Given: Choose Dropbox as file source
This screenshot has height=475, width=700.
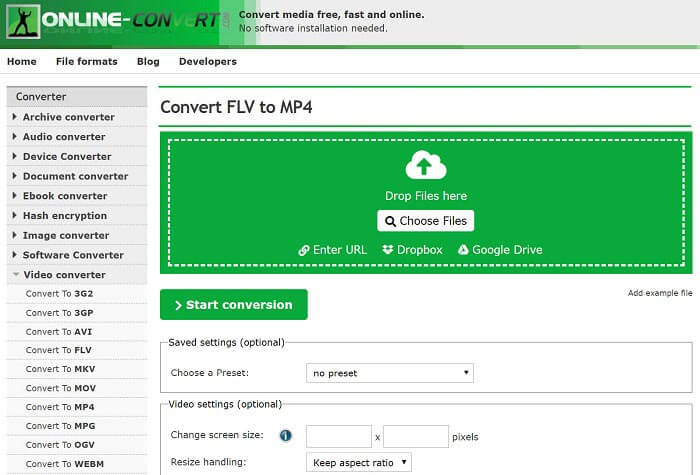Looking at the screenshot, I should 411,250.
